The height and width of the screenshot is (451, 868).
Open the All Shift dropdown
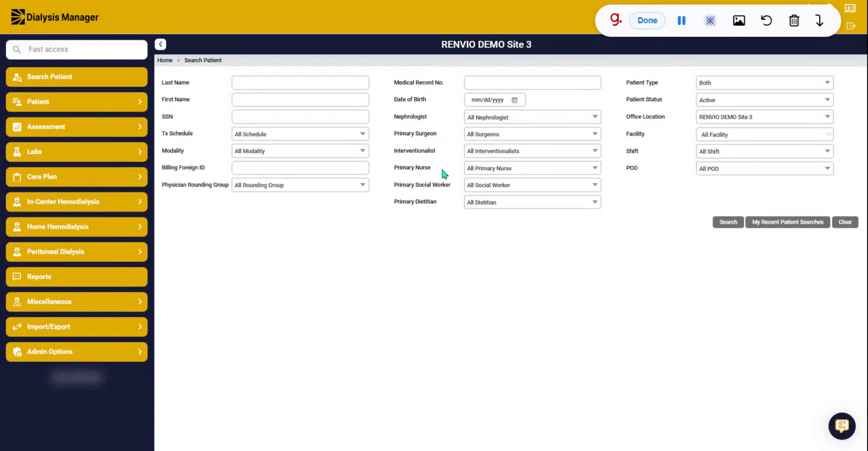[x=765, y=151]
